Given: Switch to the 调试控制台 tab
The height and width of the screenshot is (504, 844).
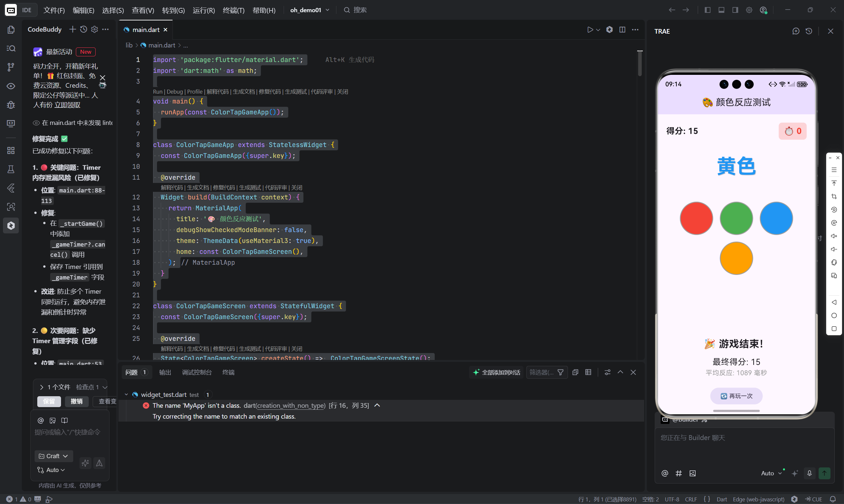Looking at the screenshot, I should pos(197,372).
